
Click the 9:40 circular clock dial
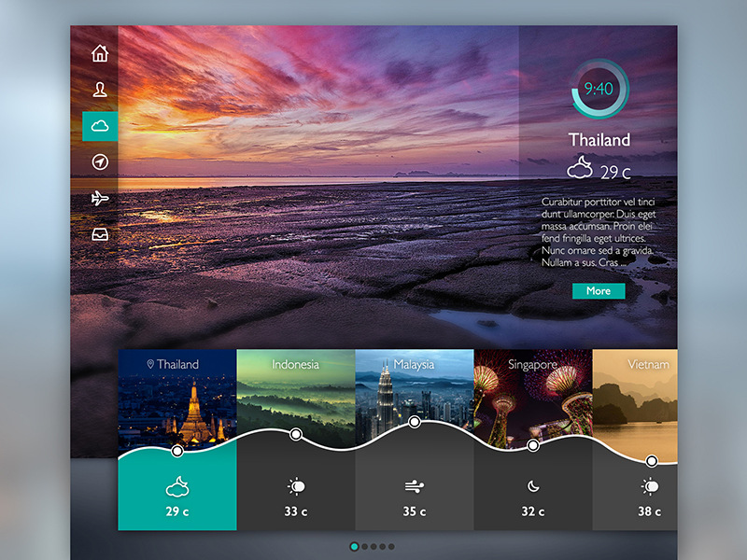pyautogui.click(x=599, y=90)
